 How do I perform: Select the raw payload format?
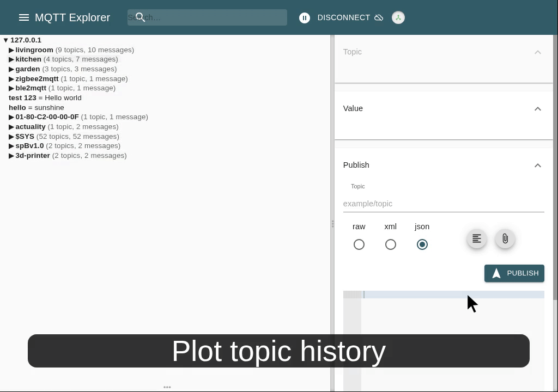point(359,244)
